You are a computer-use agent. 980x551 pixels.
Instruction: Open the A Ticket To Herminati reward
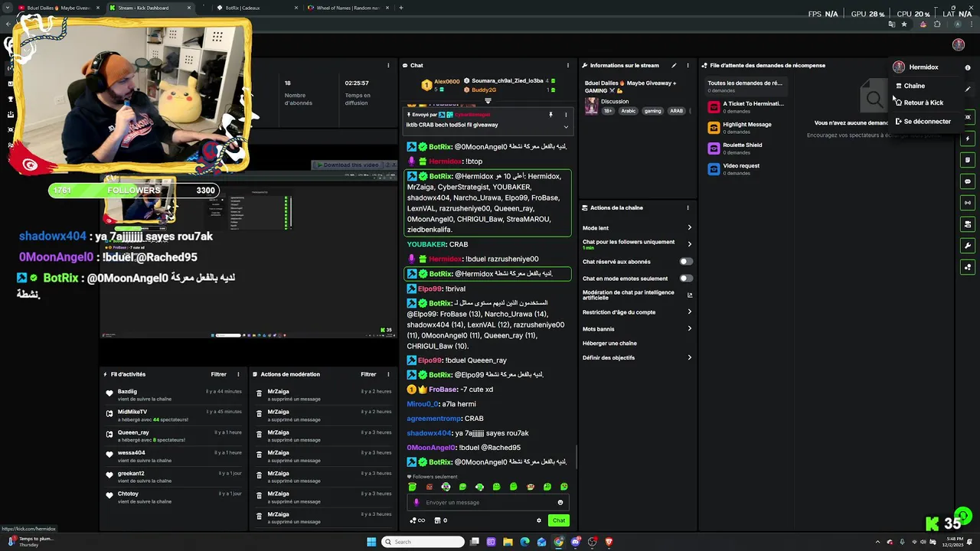click(746, 107)
